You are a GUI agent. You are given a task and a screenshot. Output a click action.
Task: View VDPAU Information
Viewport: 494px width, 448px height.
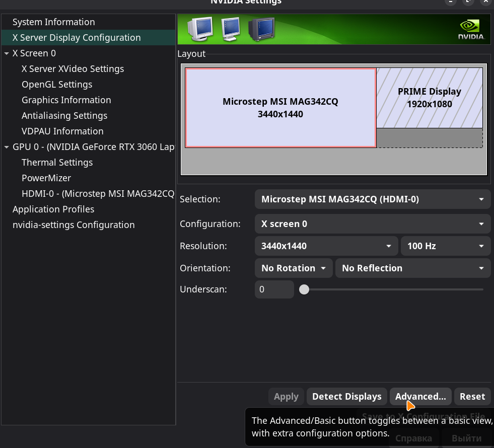(x=62, y=131)
